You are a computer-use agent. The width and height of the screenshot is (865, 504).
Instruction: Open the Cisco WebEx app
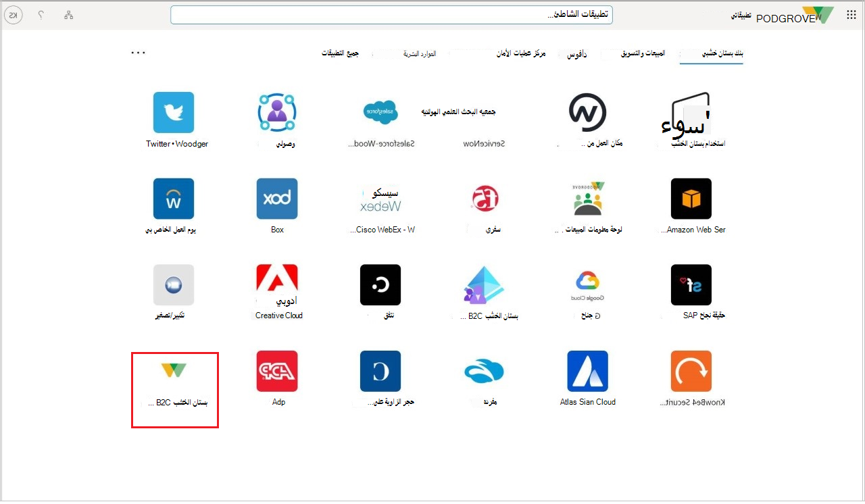click(x=381, y=199)
